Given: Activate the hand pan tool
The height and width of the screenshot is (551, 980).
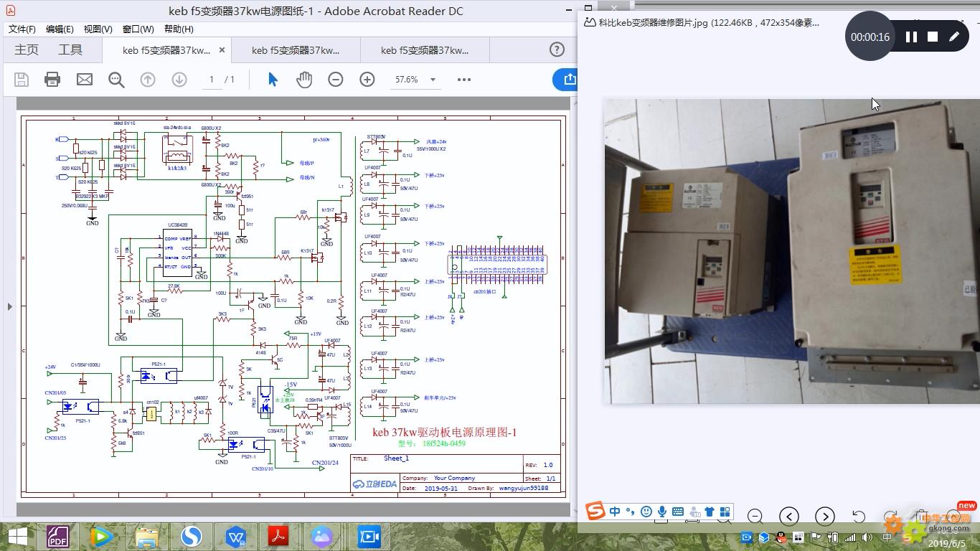Looking at the screenshot, I should [304, 80].
